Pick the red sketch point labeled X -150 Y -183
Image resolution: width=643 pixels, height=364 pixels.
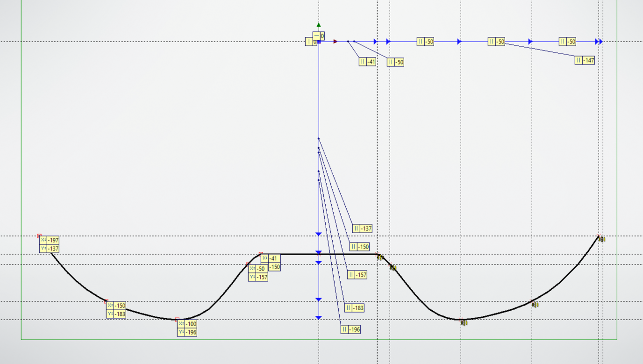coord(106,301)
